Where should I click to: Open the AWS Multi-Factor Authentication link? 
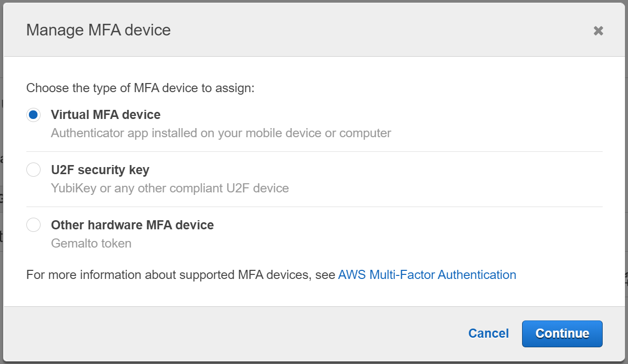427,275
